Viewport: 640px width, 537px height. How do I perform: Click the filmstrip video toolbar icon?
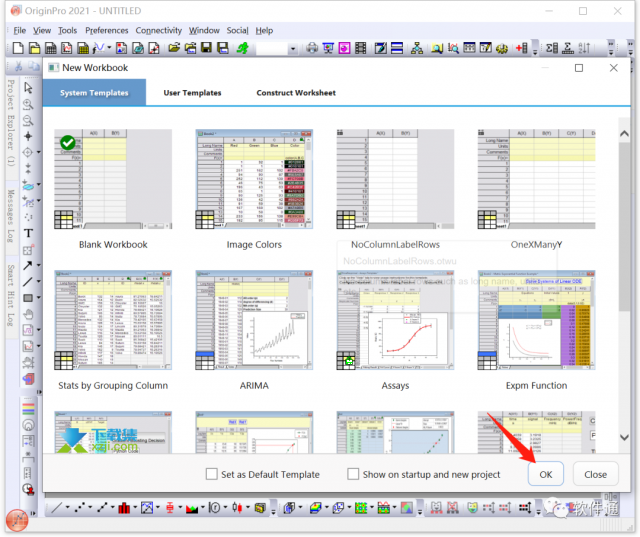(361, 48)
